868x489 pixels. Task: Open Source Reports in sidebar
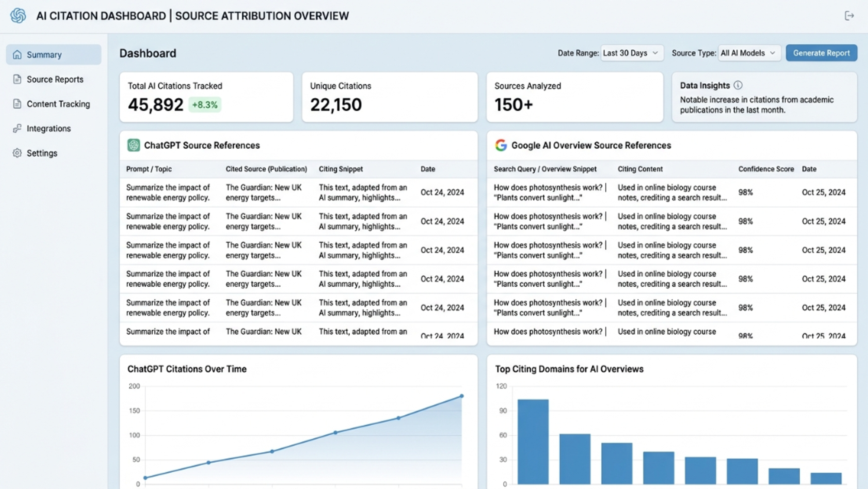(54, 79)
